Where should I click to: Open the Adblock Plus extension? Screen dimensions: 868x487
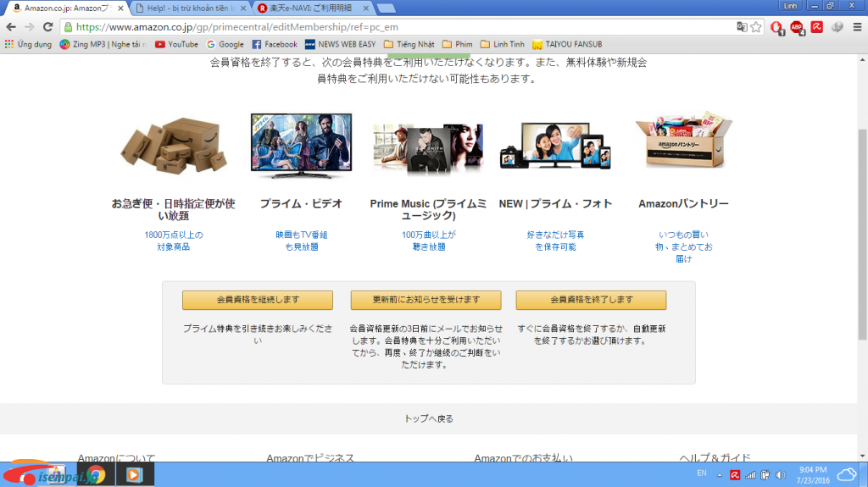click(x=797, y=28)
